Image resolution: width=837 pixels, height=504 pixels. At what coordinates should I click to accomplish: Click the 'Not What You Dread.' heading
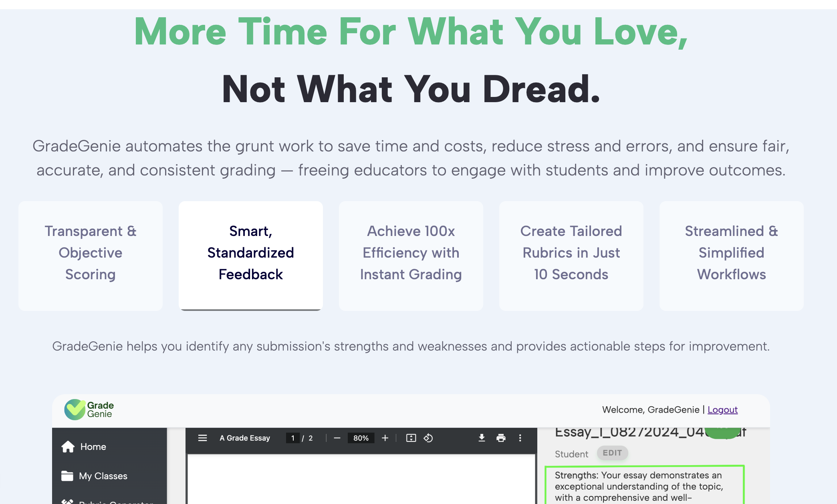411,89
